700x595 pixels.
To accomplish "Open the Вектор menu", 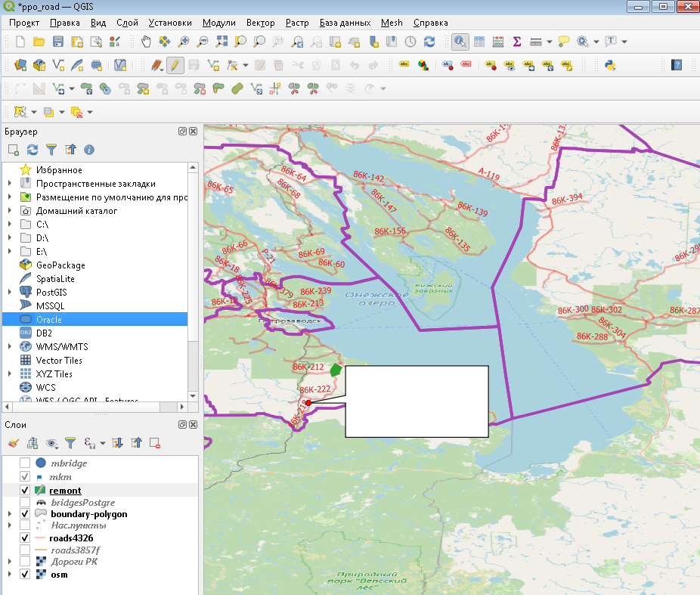I will pos(260,23).
